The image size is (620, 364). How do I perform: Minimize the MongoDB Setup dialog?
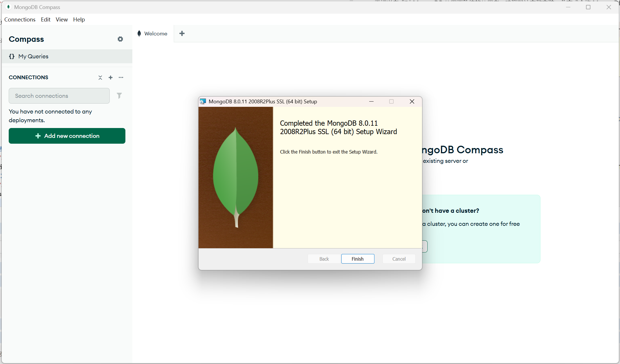(x=371, y=101)
